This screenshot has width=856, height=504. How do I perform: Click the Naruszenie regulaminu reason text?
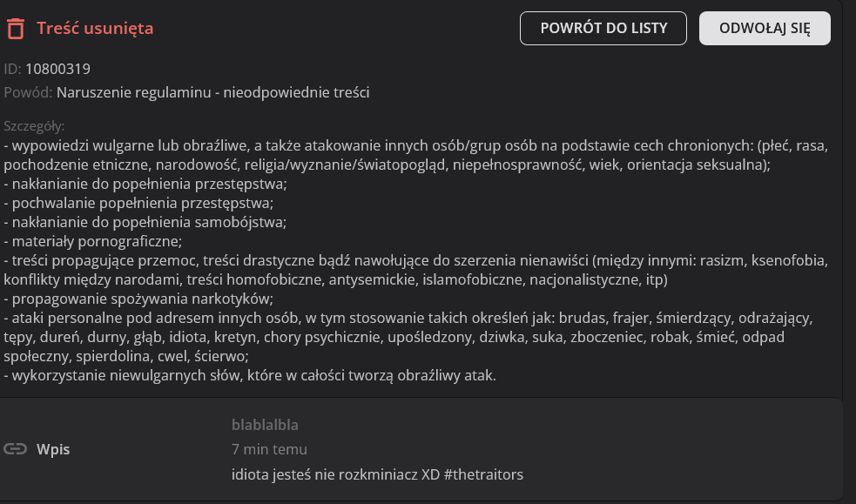[x=212, y=92]
